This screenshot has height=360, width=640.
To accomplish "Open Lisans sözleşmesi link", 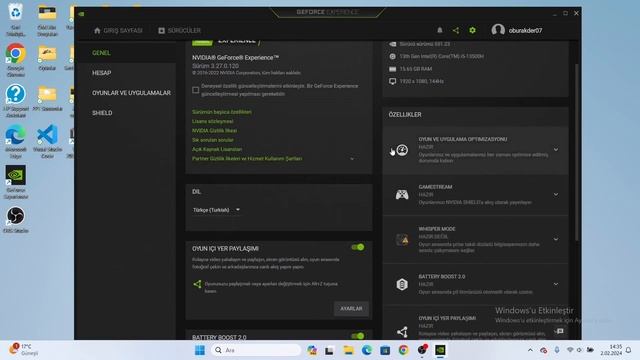I will pos(213,121).
